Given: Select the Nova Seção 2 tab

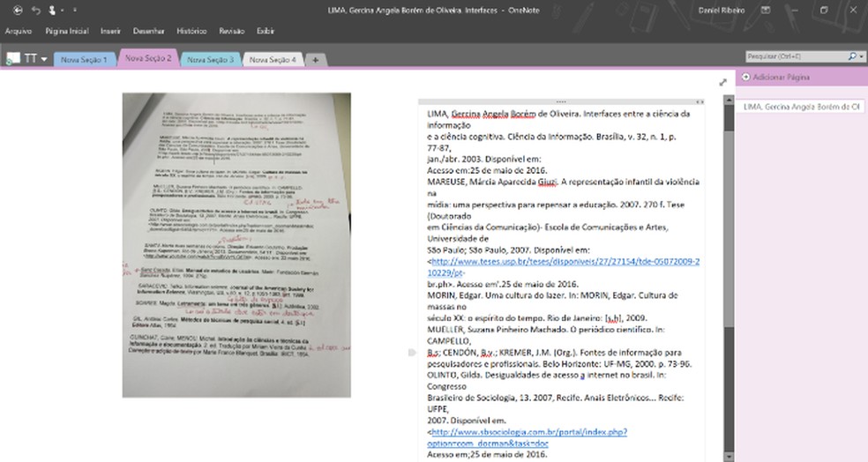Looking at the screenshot, I should point(148,58).
